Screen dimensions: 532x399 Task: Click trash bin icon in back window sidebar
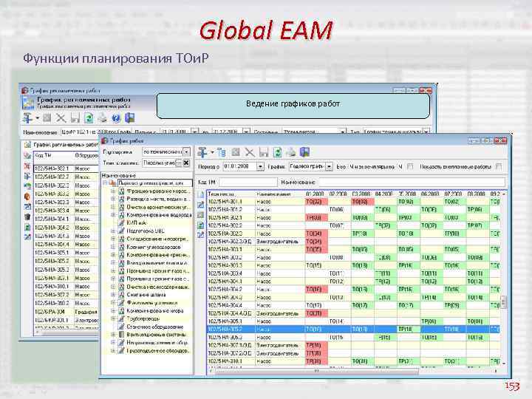click(x=27, y=216)
